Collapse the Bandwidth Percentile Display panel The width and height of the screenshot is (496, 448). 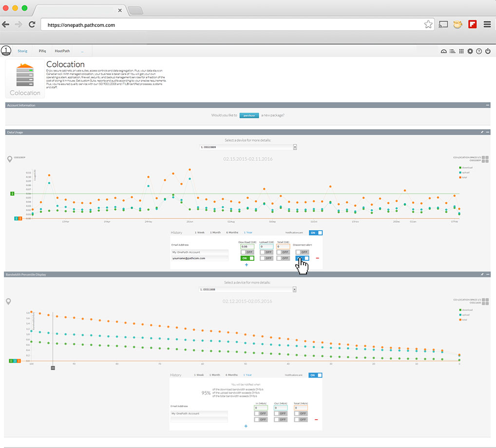coord(487,274)
